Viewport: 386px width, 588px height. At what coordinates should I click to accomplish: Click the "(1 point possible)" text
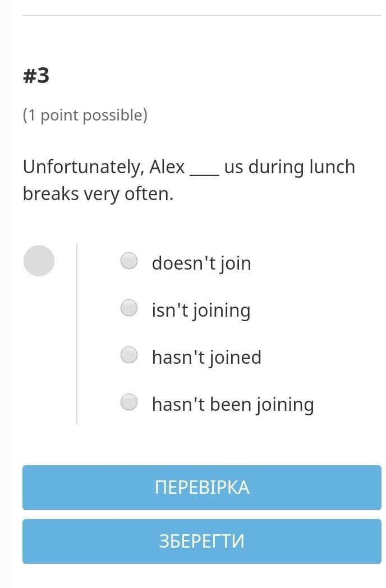[85, 115]
